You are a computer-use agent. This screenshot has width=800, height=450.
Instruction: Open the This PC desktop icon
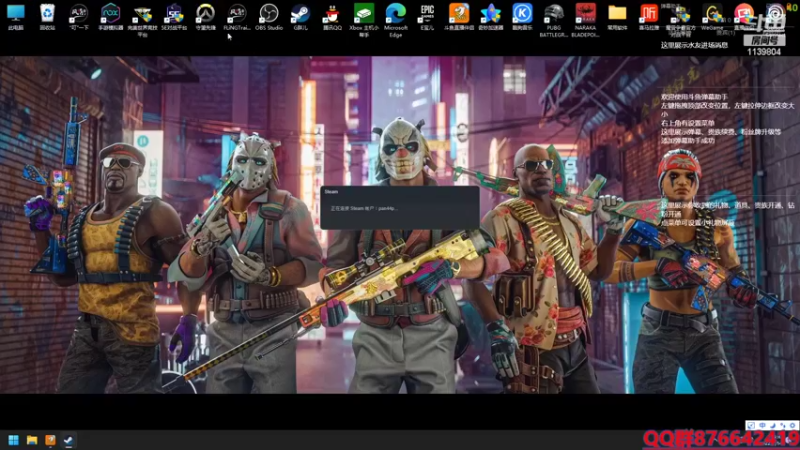point(16,16)
